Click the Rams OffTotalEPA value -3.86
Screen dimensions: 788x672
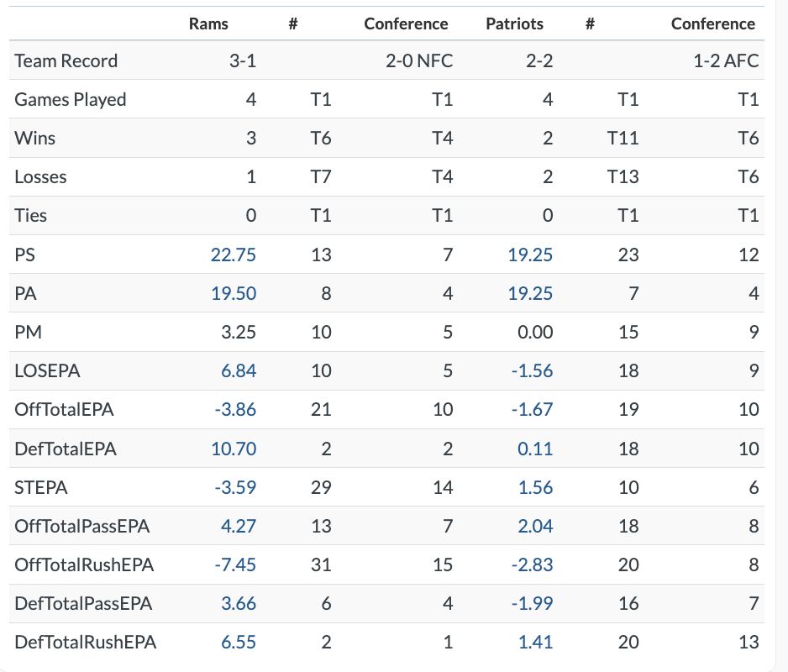235,410
